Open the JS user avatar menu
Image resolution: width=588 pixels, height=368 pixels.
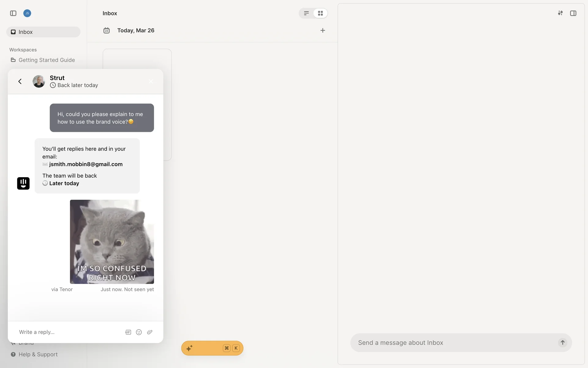[x=27, y=13]
